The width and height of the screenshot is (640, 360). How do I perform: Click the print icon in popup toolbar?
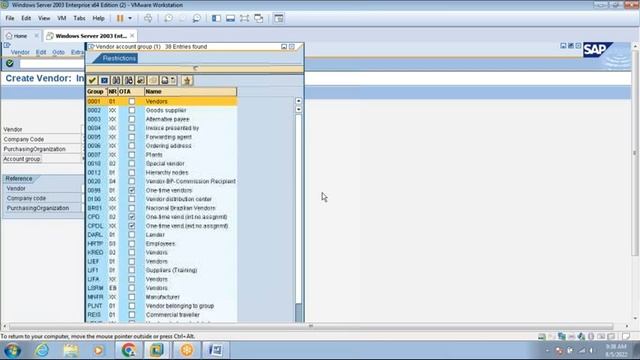point(164,80)
